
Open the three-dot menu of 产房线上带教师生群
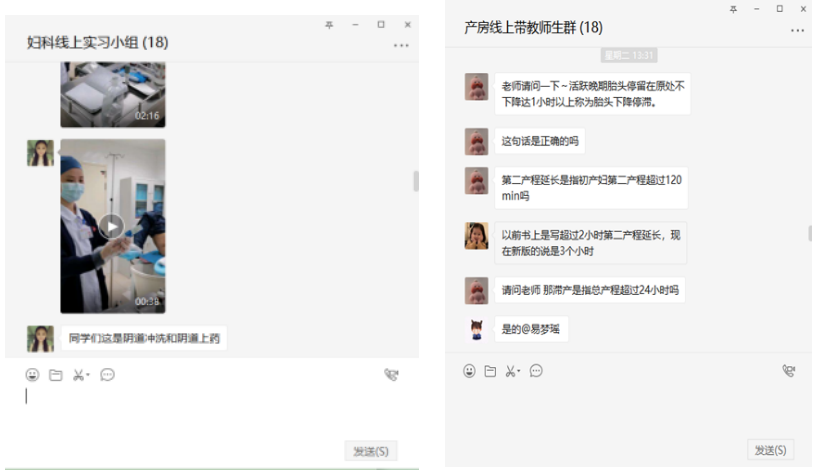797,31
